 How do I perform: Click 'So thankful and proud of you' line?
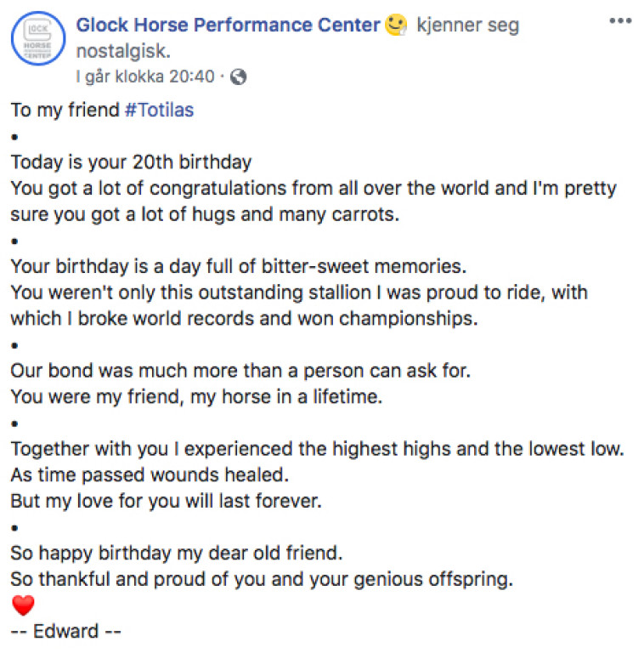click(262, 581)
